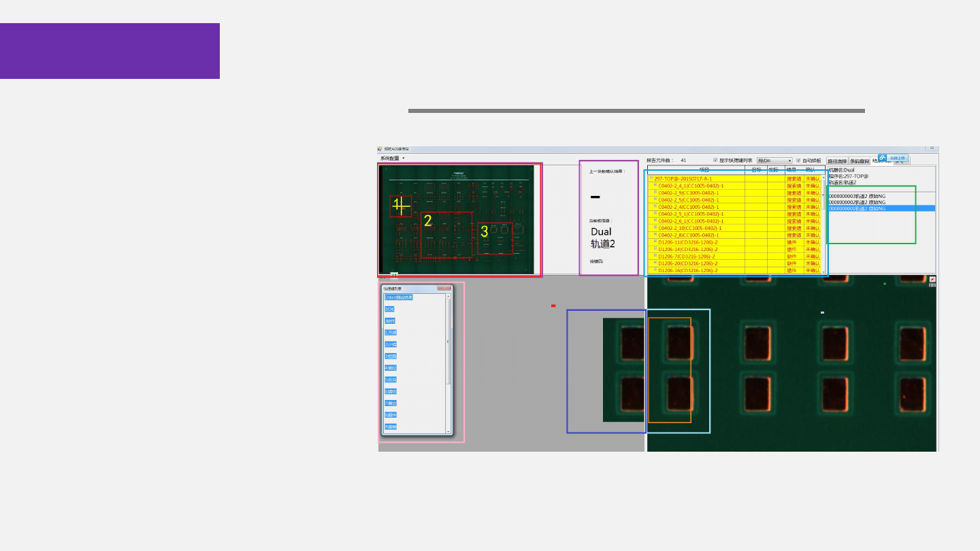The image size is (980, 551).
Task: Choose the 0:OK entry in shortcut list
Action: coord(389,309)
